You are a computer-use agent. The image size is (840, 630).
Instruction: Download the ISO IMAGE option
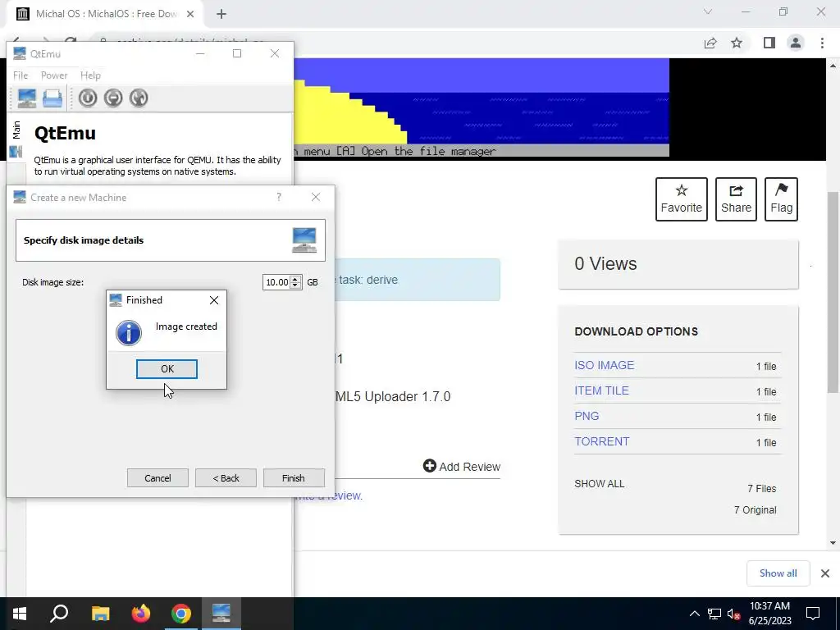point(605,365)
